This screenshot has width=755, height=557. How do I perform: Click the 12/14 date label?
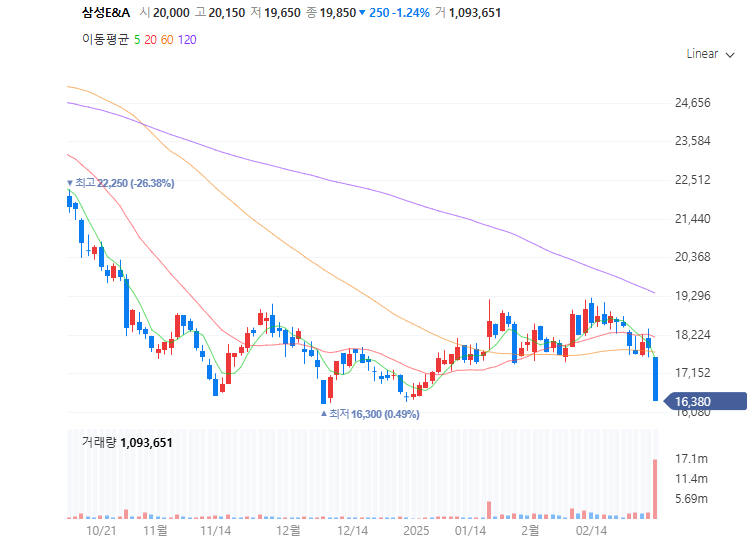(352, 531)
